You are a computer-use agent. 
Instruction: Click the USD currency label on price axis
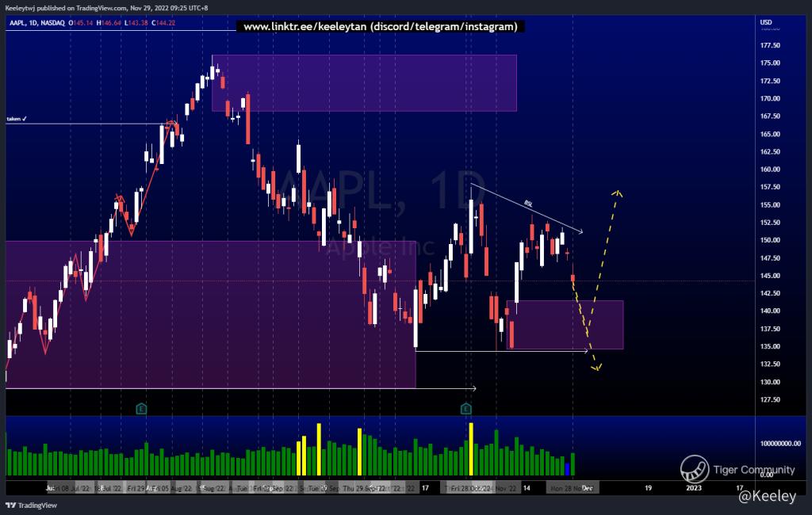click(766, 22)
